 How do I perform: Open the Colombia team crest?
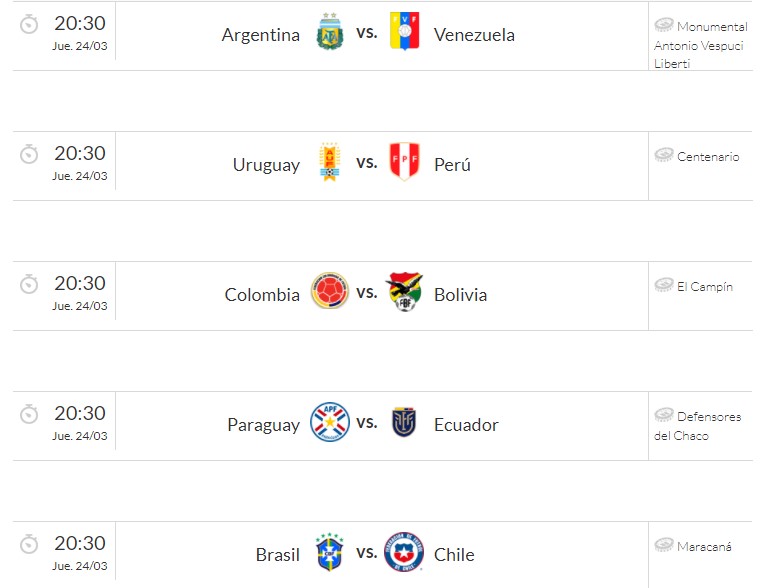click(x=329, y=292)
